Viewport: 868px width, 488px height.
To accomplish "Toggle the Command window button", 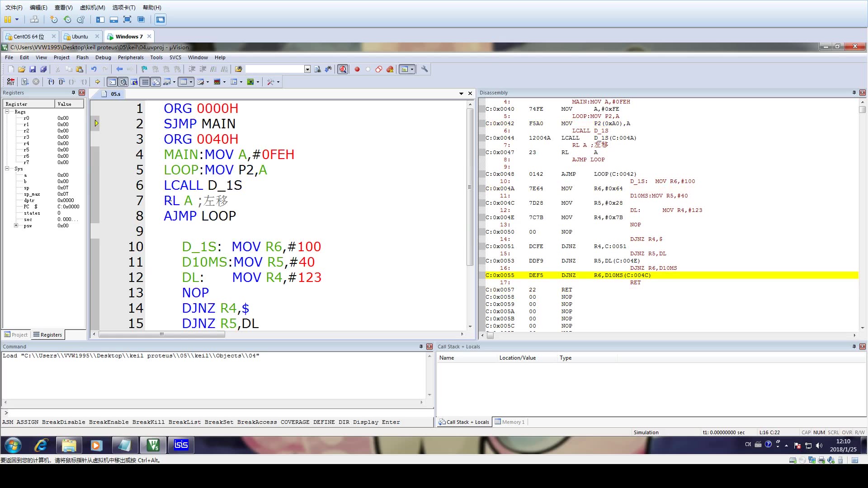I will coord(112,82).
